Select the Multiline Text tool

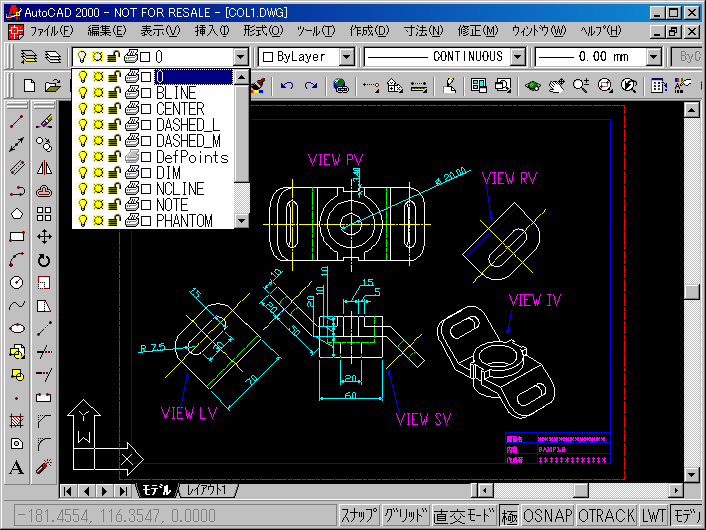pyautogui.click(x=17, y=467)
